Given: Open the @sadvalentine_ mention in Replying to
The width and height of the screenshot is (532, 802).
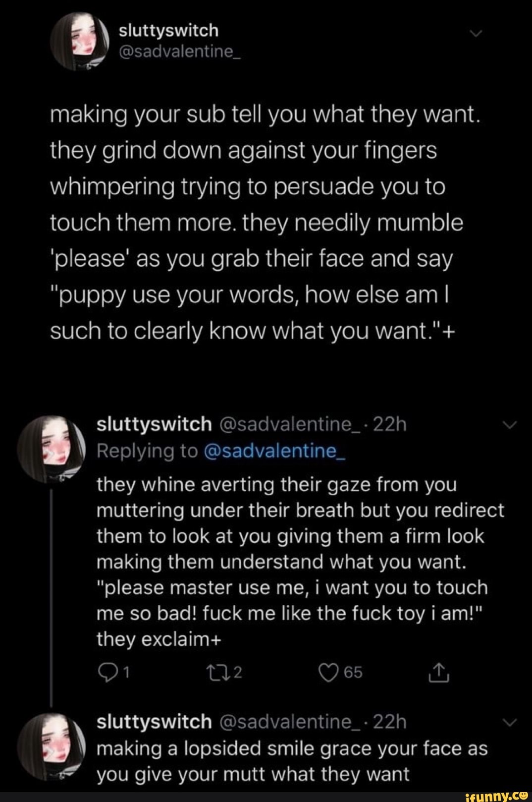Looking at the screenshot, I should pyautogui.click(x=274, y=452).
